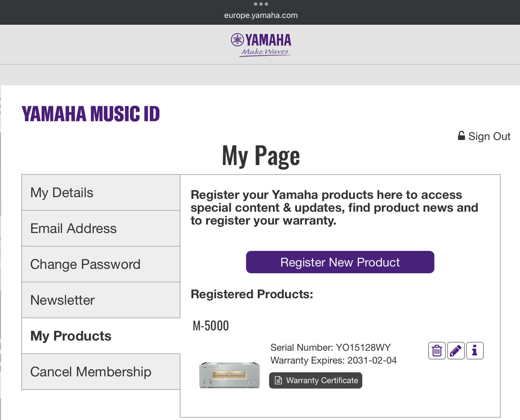Open Newsletter settings
This screenshot has height=420, width=520.
pos(101,300)
